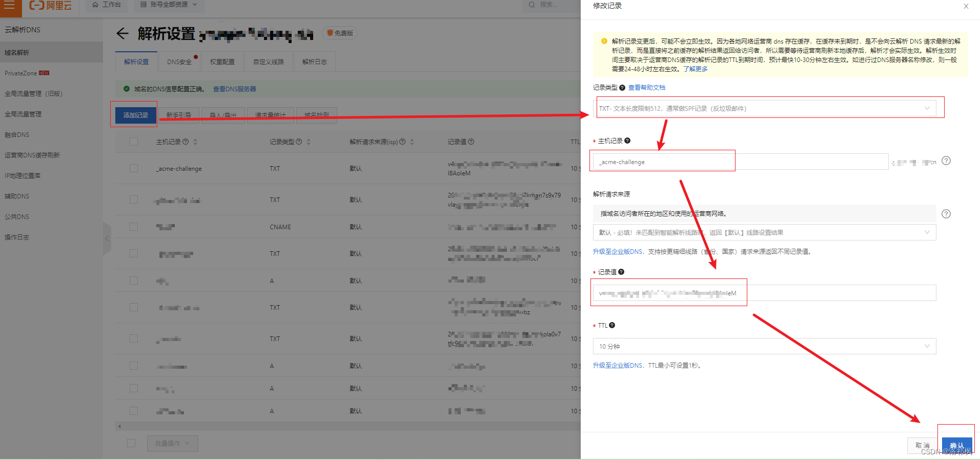Screen dimensions: 980x460
Task: Click the help circle right of 解析请求来源 description
Action: tap(946, 214)
